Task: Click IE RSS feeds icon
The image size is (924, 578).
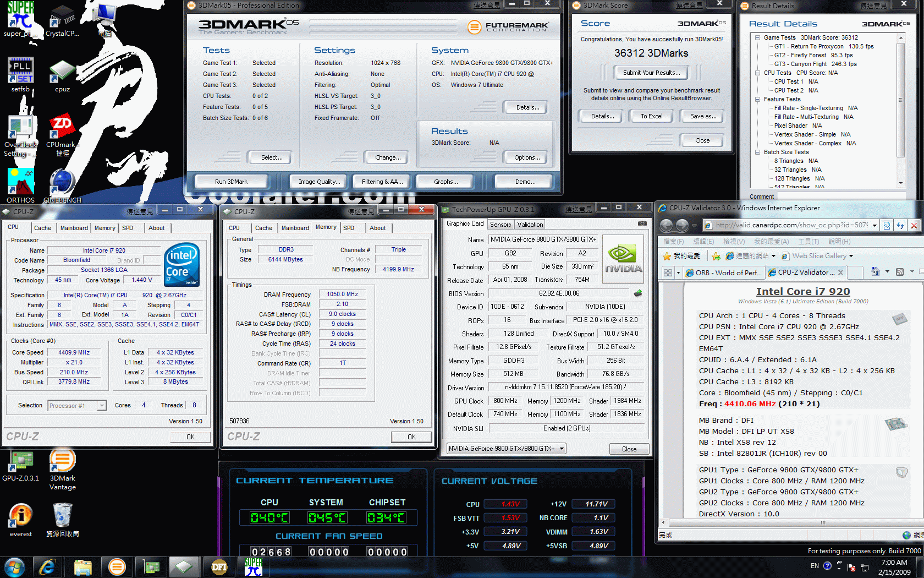Action: click(900, 271)
